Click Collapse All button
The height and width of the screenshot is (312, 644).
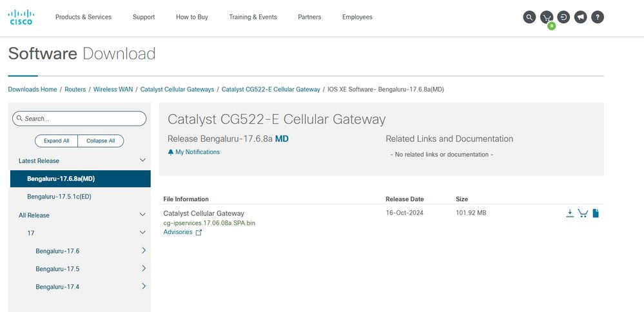click(101, 141)
